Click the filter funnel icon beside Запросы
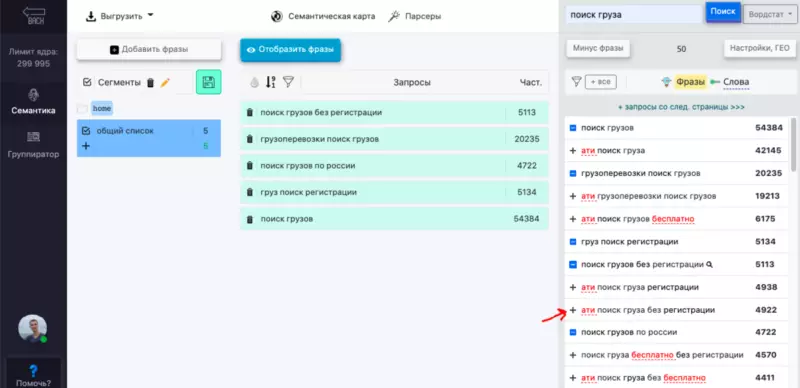Image resolution: width=800 pixels, height=388 pixels. 288,82
